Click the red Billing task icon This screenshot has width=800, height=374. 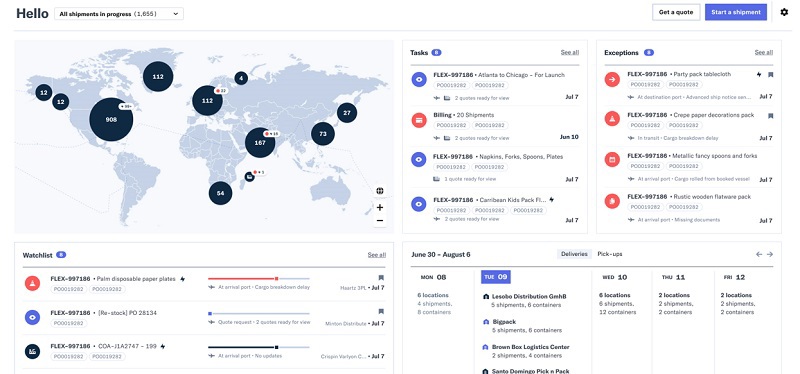[419, 120]
